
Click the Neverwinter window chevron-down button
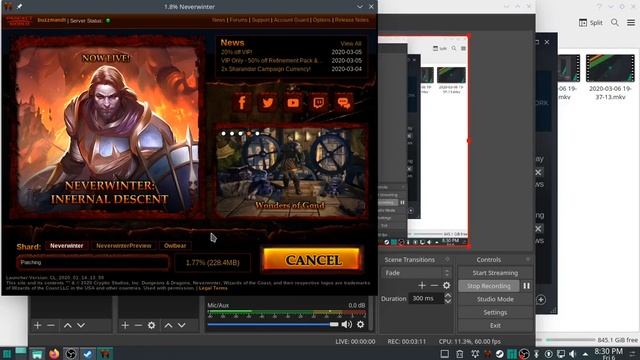[x=360, y=7]
